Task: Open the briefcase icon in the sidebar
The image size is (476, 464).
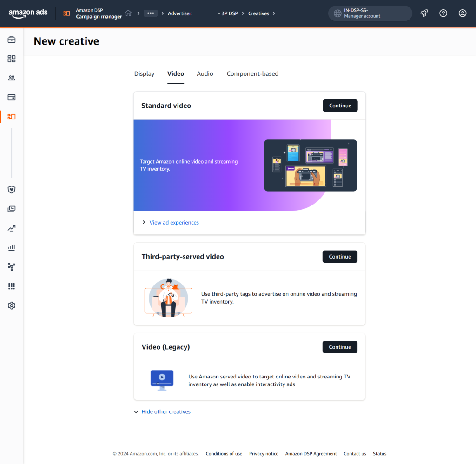Action: [12, 40]
